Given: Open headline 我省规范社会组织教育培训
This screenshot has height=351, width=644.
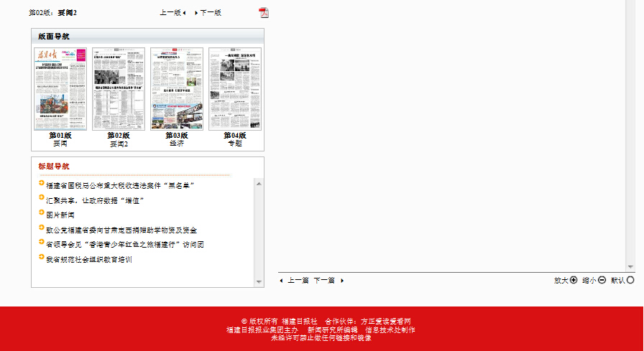Looking at the screenshot, I should point(89,260).
